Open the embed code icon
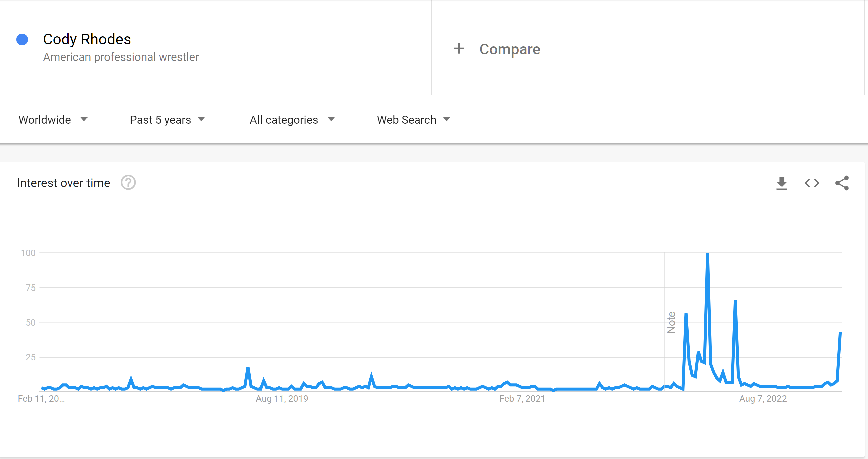The height and width of the screenshot is (459, 868). [x=812, y=183]
